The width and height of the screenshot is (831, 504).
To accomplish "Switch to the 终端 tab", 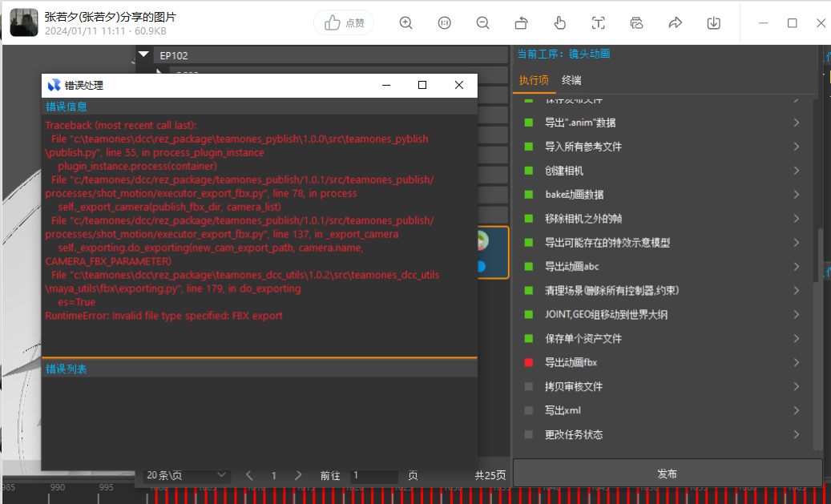I will [571, 80].
